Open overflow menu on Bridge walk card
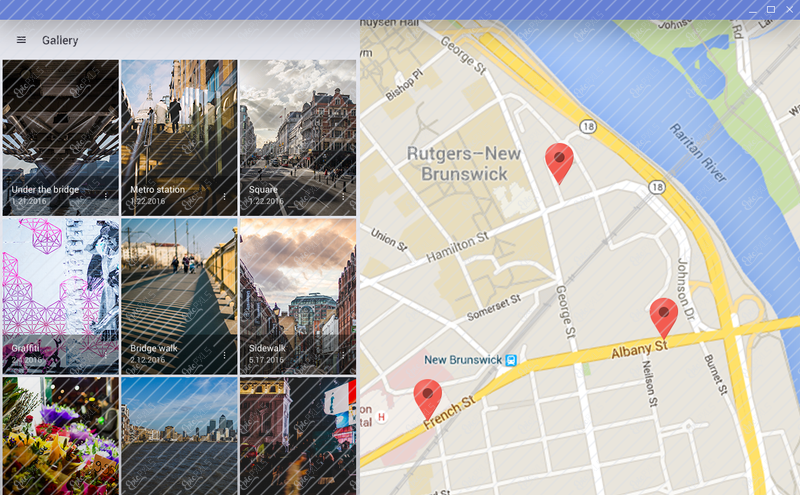Screen dimensions: 800x495 (x=224, y=355)
